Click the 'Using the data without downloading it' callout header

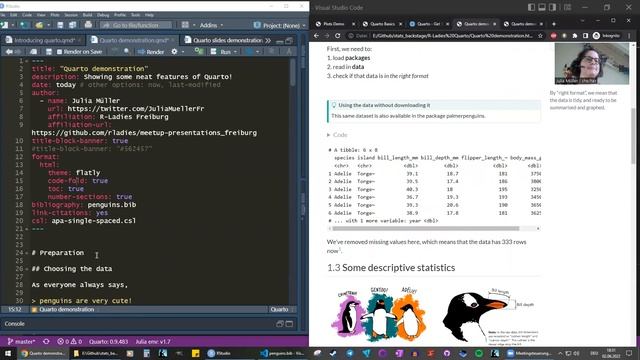(434, 105)
